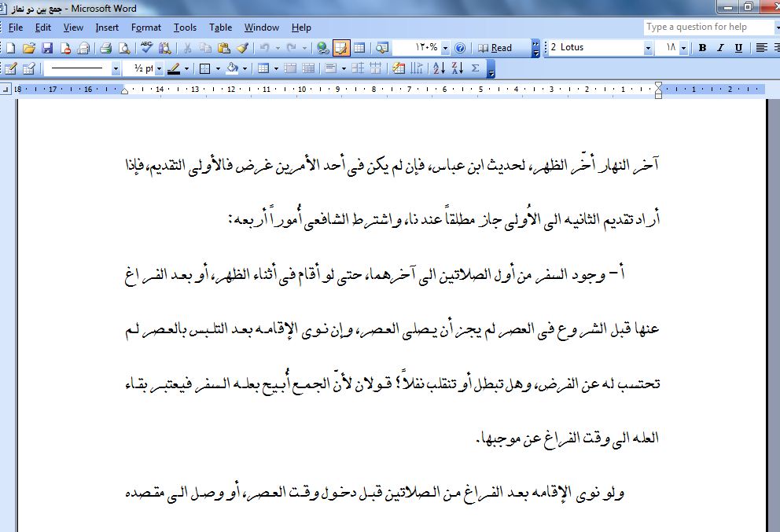
Task: Toggle Italic formatting
Action: pyautogui.click(x=720, y=48)
